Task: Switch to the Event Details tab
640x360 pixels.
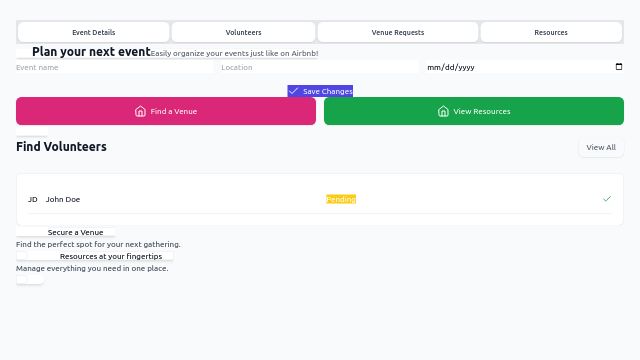Action: point(93,32)
